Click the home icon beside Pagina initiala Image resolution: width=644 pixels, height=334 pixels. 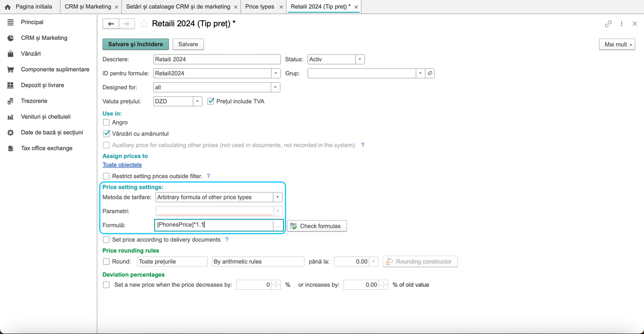[7, 7]
